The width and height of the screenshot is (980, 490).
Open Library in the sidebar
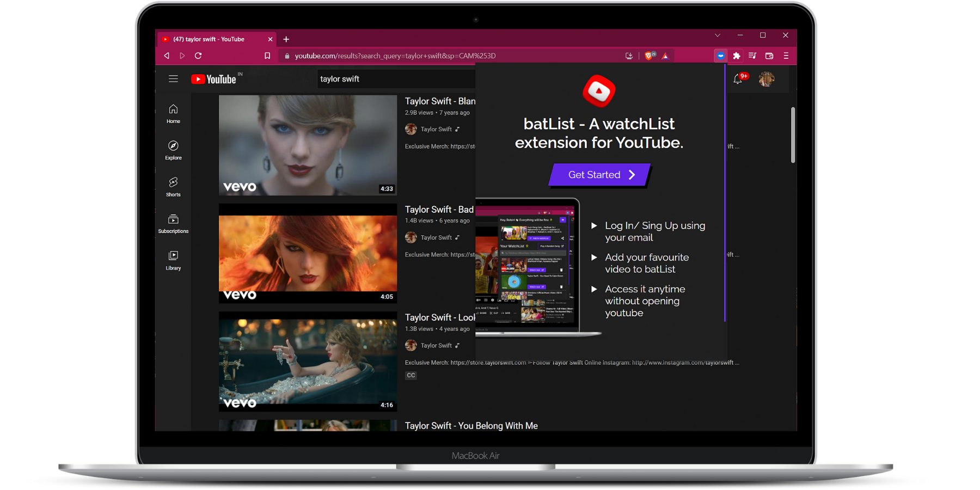[173, 260]
